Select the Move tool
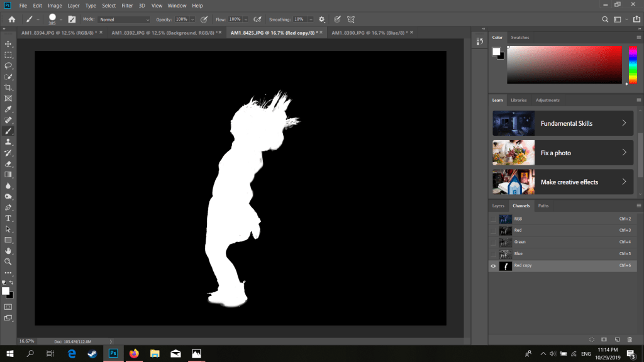The width and height of the screenshot is (644, 362). point(8,44)
